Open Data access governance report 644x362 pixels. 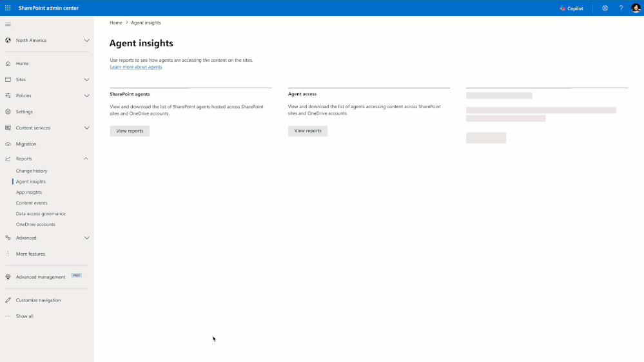point(41,214)
